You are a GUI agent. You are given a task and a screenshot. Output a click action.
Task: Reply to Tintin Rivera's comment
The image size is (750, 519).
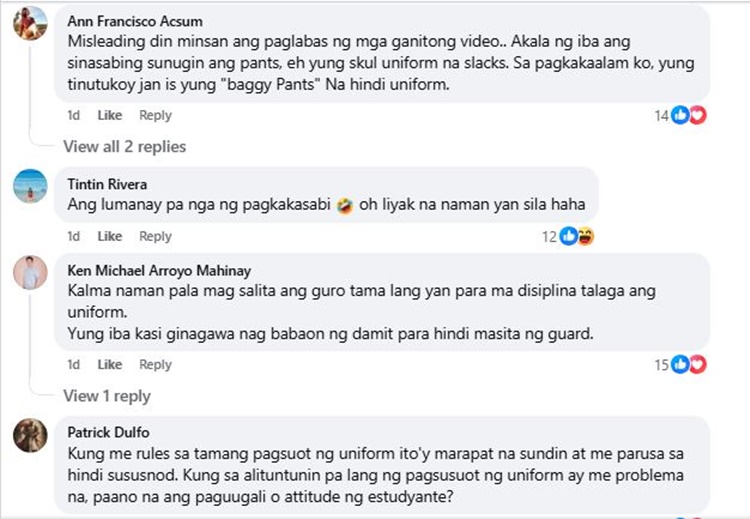pos(156,236)
